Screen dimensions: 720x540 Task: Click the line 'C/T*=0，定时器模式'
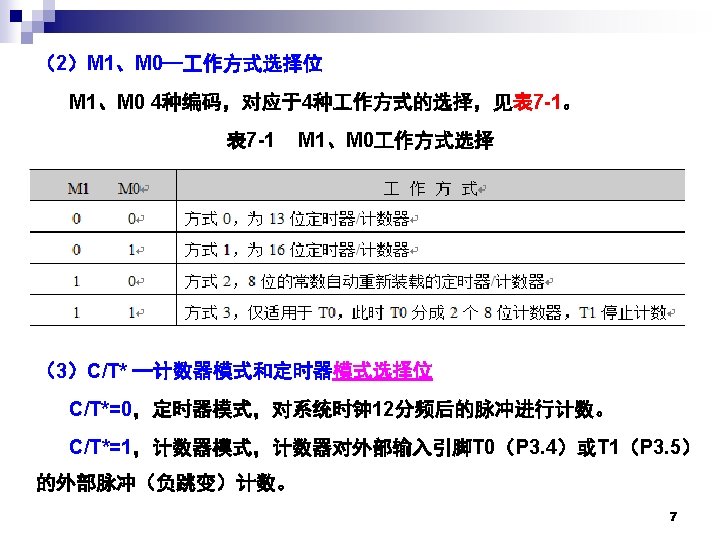click(x=338, y=409)
